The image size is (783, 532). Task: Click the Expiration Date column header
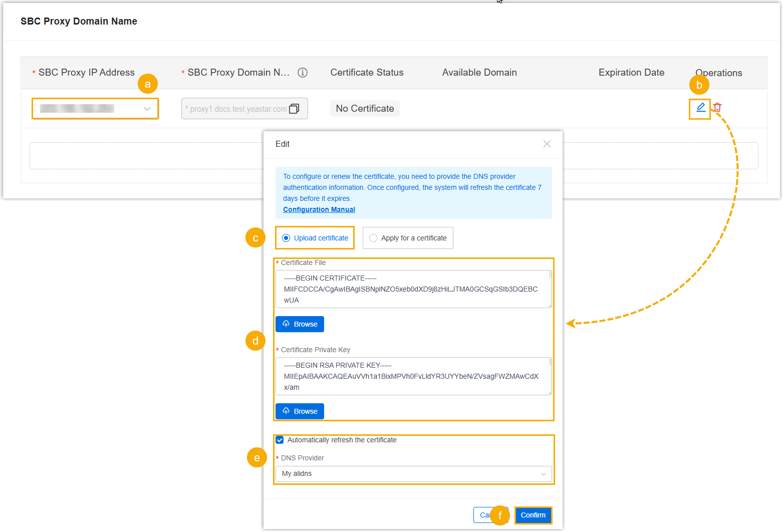click(631, 73)
